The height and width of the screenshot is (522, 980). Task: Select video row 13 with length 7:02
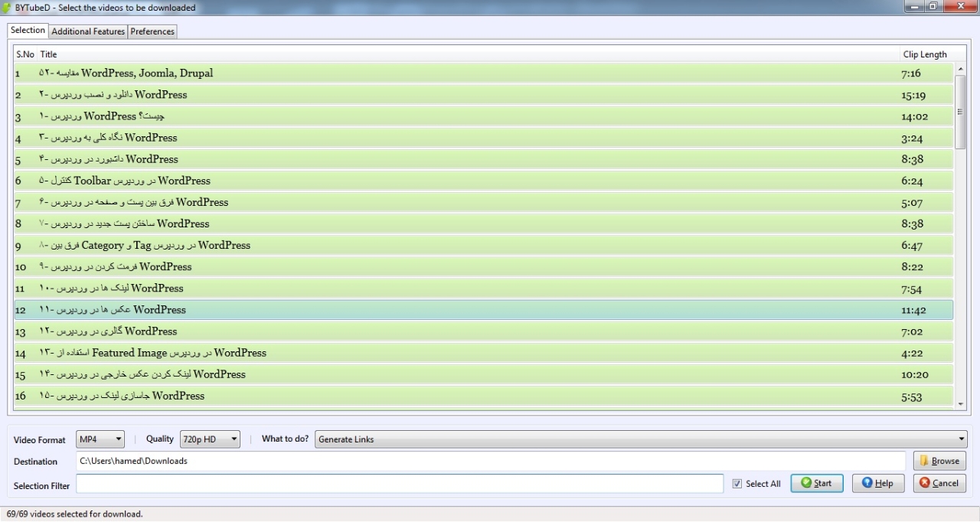(484, 331)
